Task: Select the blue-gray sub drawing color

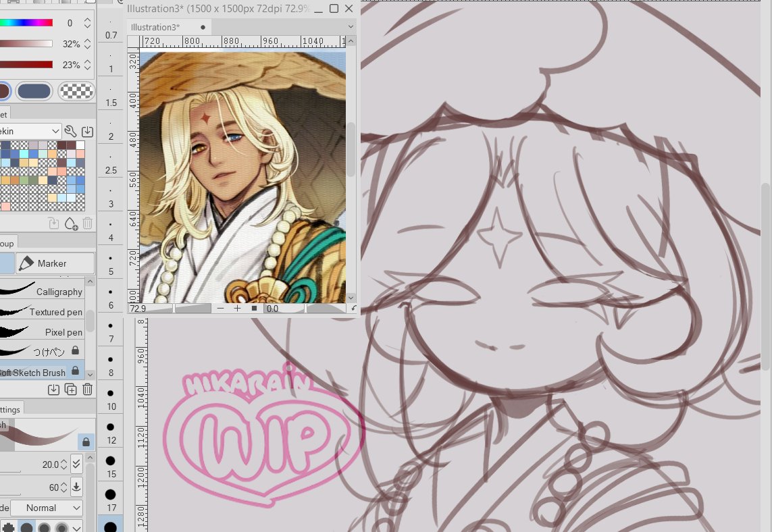Action: coord(34,91)
